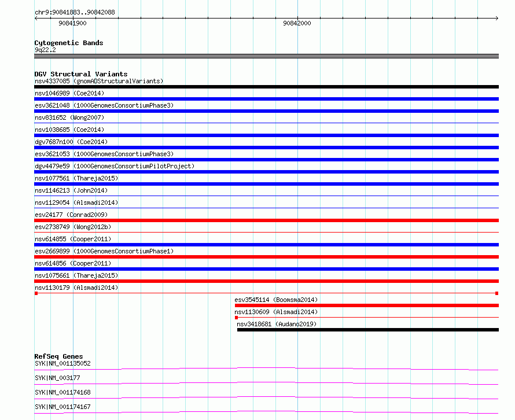Click the red bar under nsv1075661
This screenshot has height=420, width=515.
click(x=266, y=281)
